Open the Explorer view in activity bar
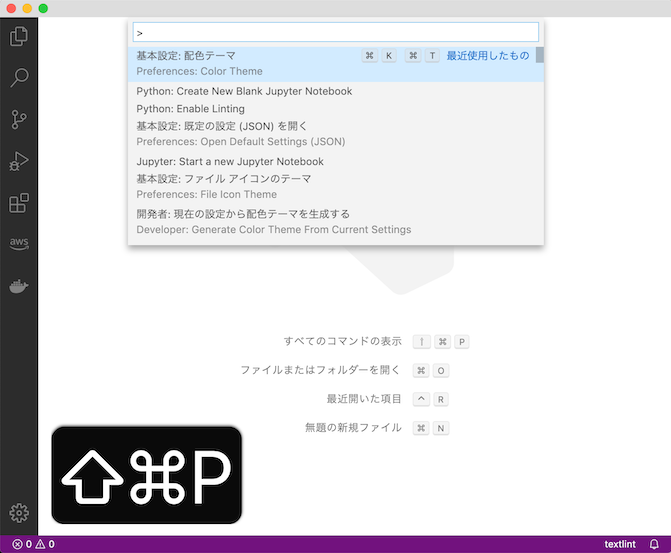The height and width of the screenshot is (553, 671). pos(19,36)
